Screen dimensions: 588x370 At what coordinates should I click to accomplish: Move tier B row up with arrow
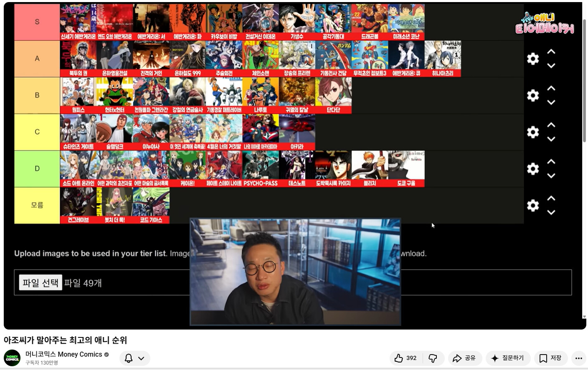[551, 88]
